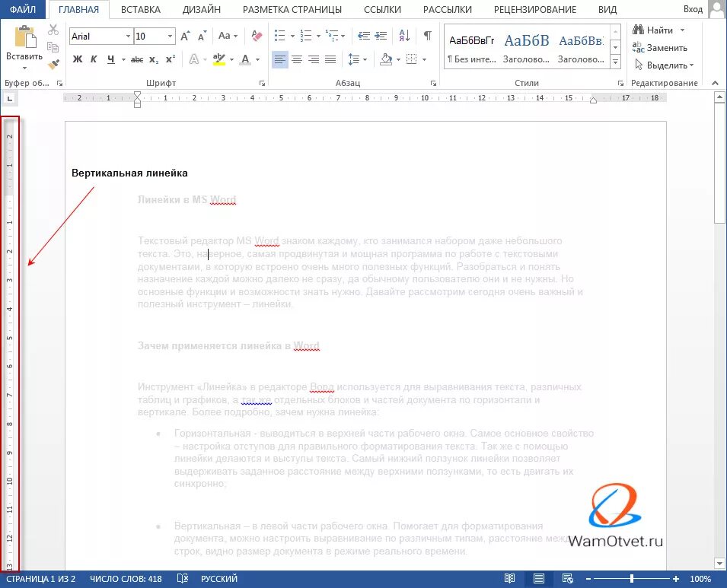The height and width of the screenshot is (588, 727).
Task: Switch to the ССЫЛКИ tab
Action: [382, 9]
